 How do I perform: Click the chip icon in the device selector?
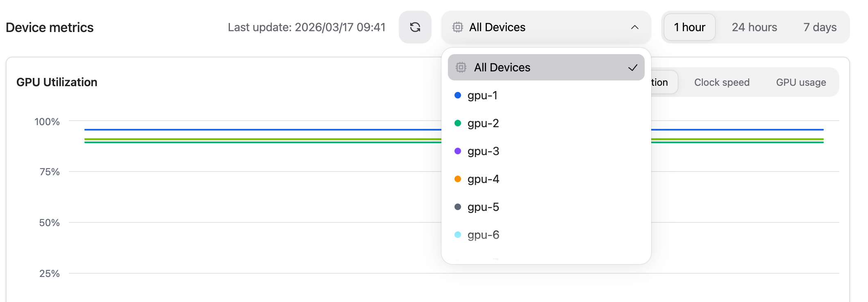459,27
